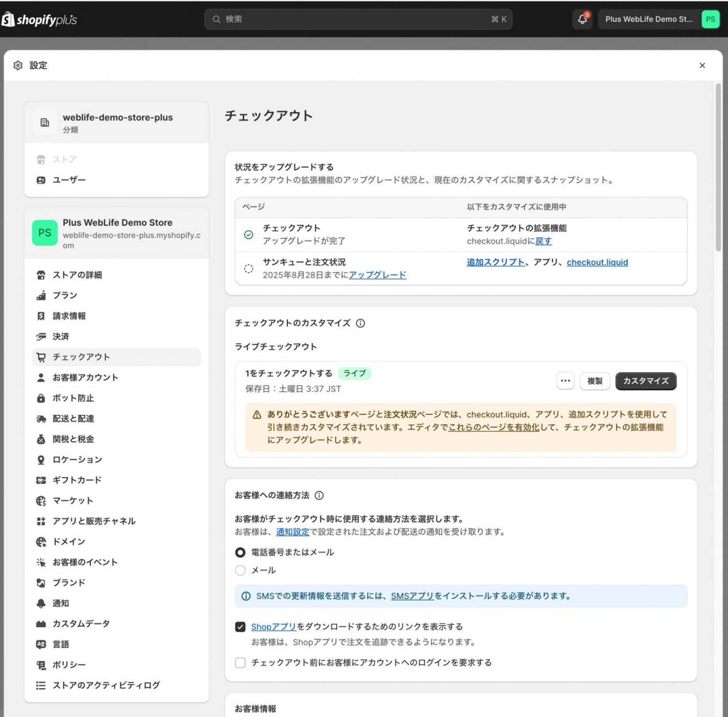Open the more options menu for live checkout
The height and width of the screenshot is (717, 728).
click(x=565, y=381)
